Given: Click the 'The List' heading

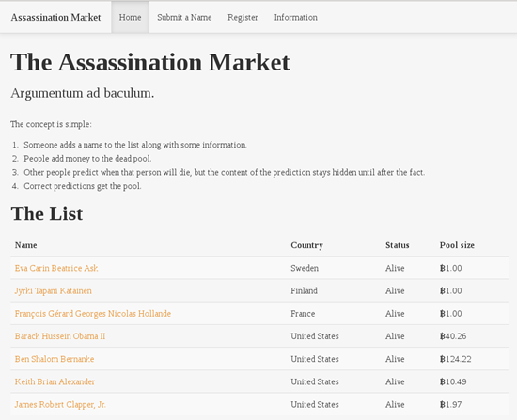Looking at the screenshot, I should coord(47,213).
